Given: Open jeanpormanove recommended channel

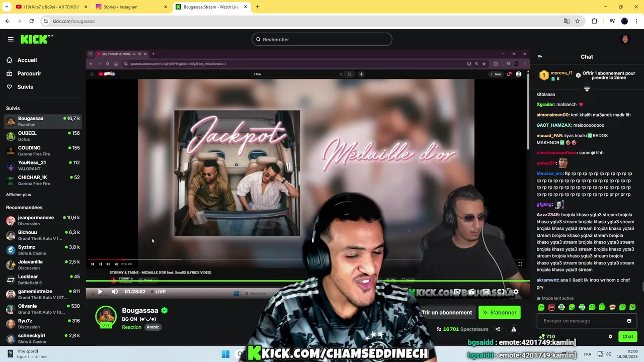Looking at the screenshot, I should tap(43, 220).
